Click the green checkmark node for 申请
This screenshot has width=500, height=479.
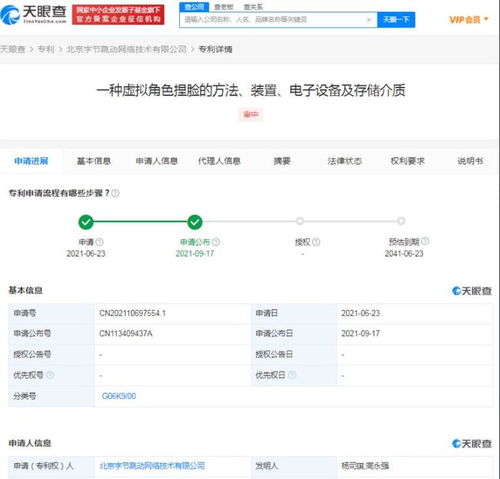tap(86, 222)
